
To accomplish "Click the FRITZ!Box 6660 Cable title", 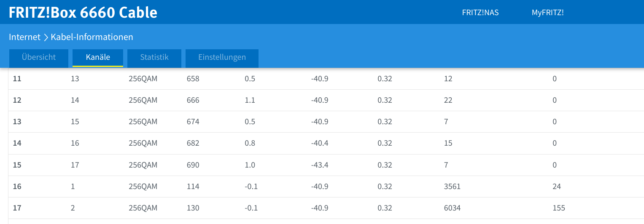I will [83, 12].
